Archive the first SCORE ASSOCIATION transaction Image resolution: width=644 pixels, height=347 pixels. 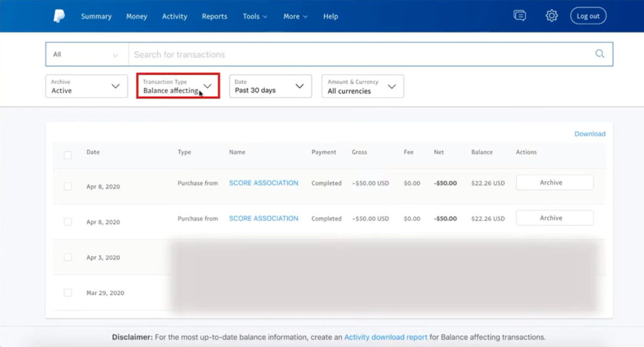point(554,183)
